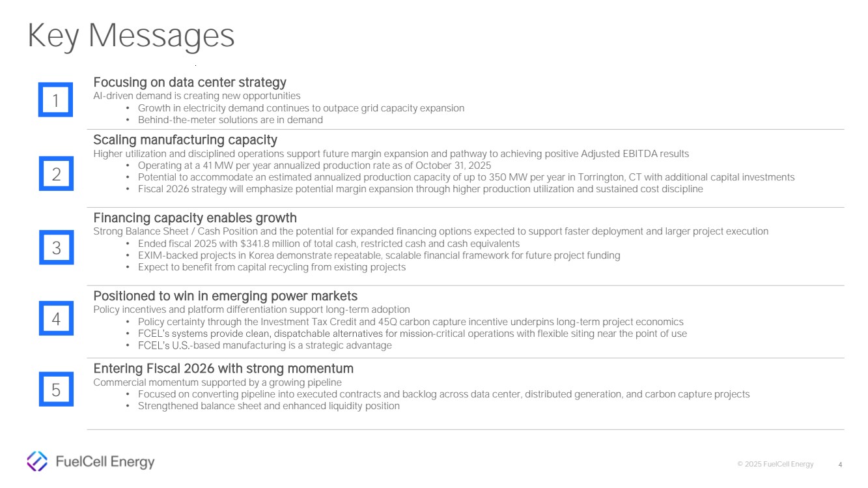Select the Strengthened balance sheet bullet
This screenshot has height=488, width=868.
[x=268, y=406]
